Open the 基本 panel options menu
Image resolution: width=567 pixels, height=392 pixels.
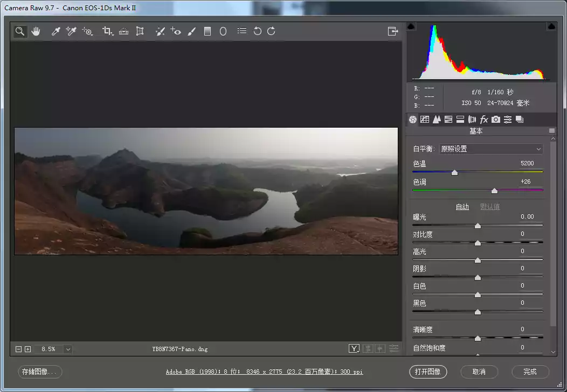(551, 131)
